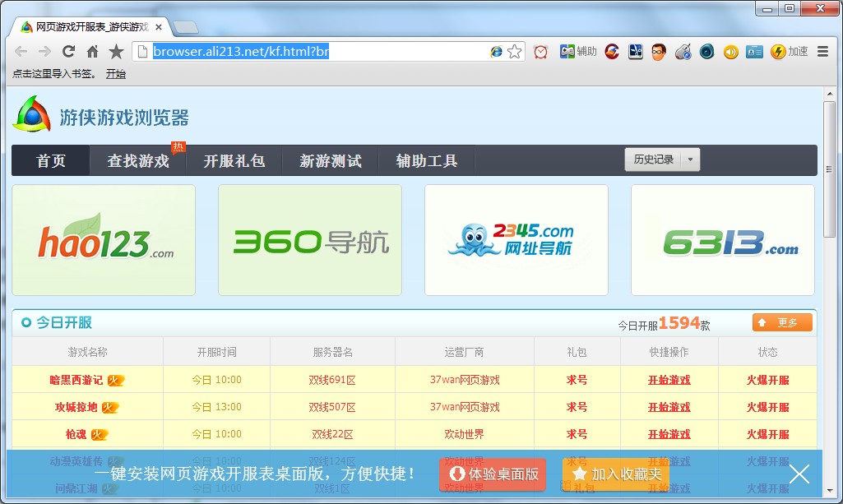Click the scissors screenshot tool icon
Image resolution: width=843 pixels, height=504 pixels.
click(636, 51)
